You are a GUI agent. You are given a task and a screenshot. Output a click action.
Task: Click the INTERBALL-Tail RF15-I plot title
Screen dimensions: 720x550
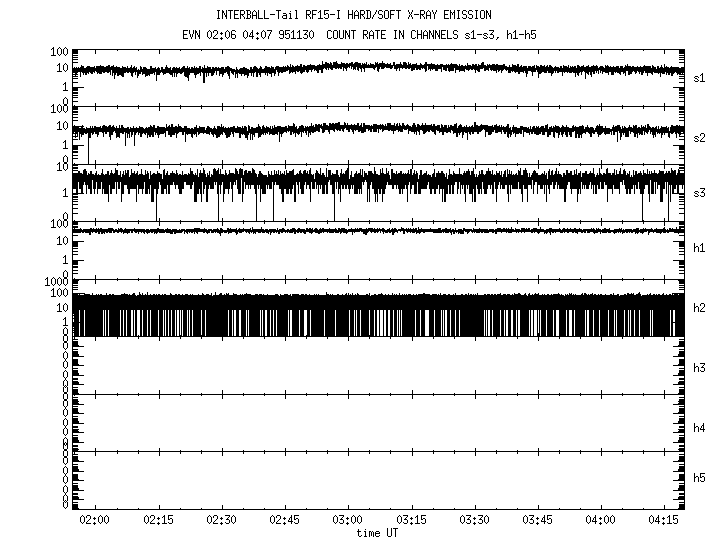[353, 15]
